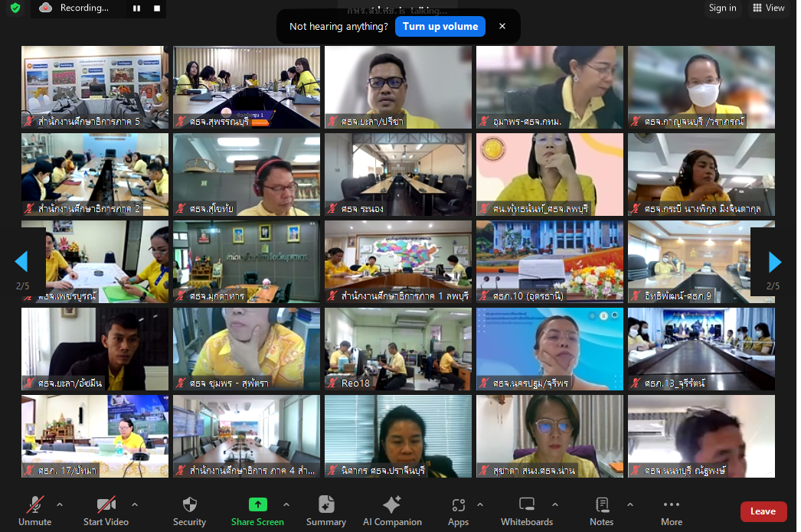This screenshot has height=532, width=801.
Task: Start Video with the camera toggle
Action: pyautogui.click(x=106, y=504)
